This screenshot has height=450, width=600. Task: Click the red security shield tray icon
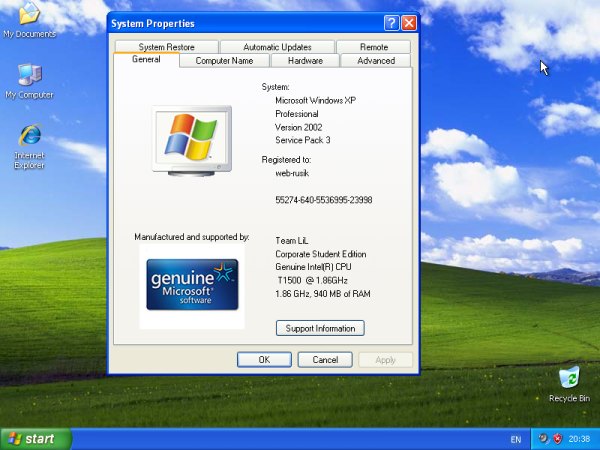pos(557,439)
